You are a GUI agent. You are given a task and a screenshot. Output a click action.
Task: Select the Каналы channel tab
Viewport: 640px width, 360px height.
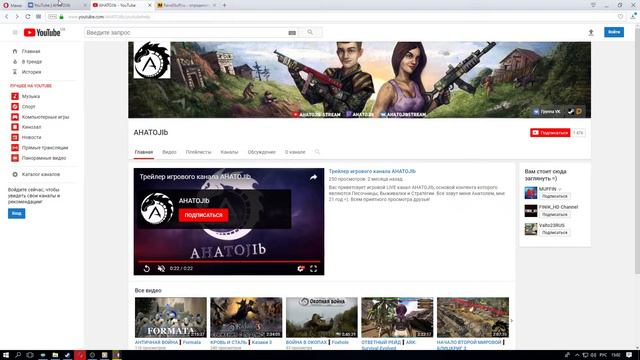point(229,152)
